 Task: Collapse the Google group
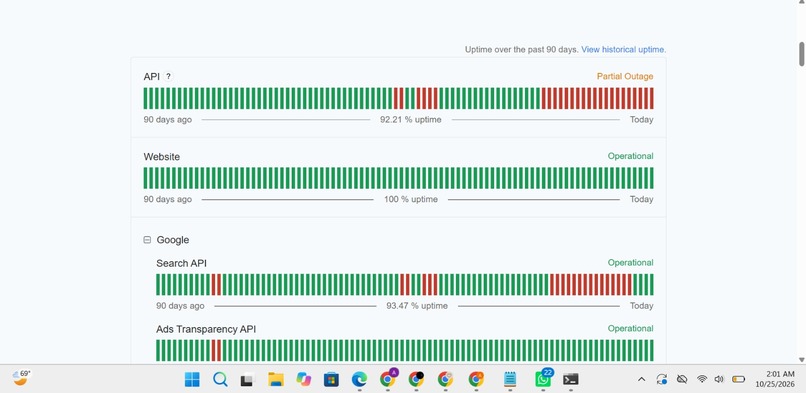point(147,240)
